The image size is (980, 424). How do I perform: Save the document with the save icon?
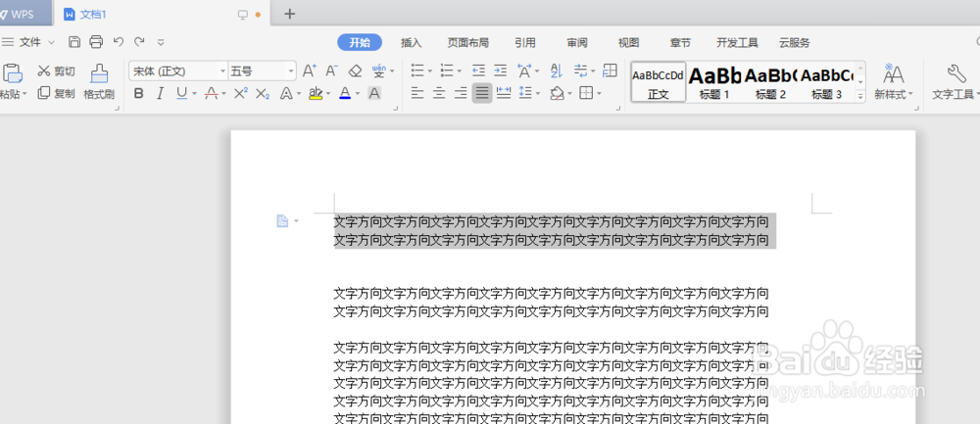[x=74, y=42]
